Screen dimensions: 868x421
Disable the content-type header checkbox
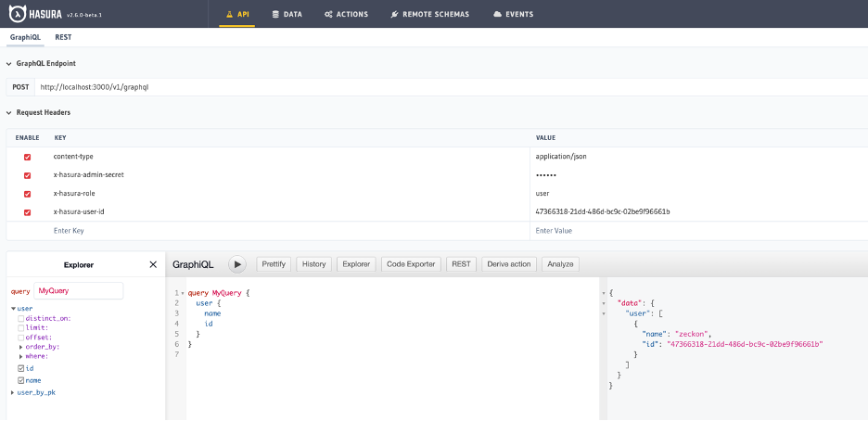pyautogui.click(x=27, y=157)
